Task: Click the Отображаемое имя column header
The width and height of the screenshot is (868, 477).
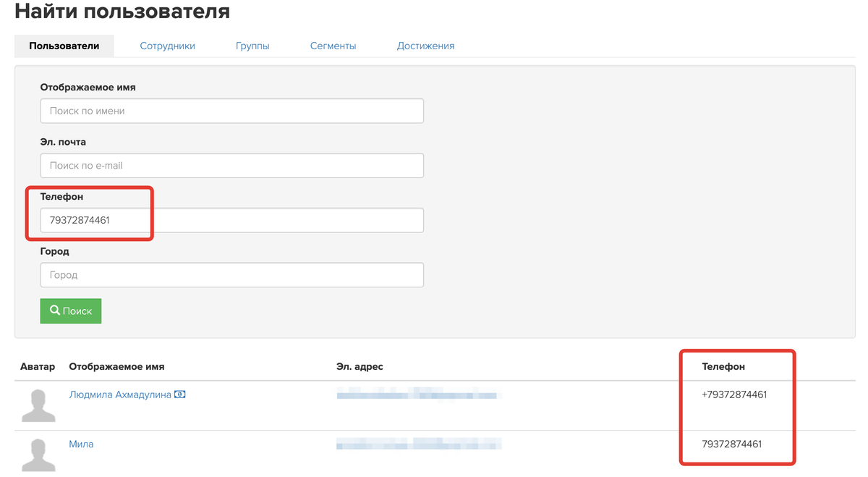Action: click(116, 366)
